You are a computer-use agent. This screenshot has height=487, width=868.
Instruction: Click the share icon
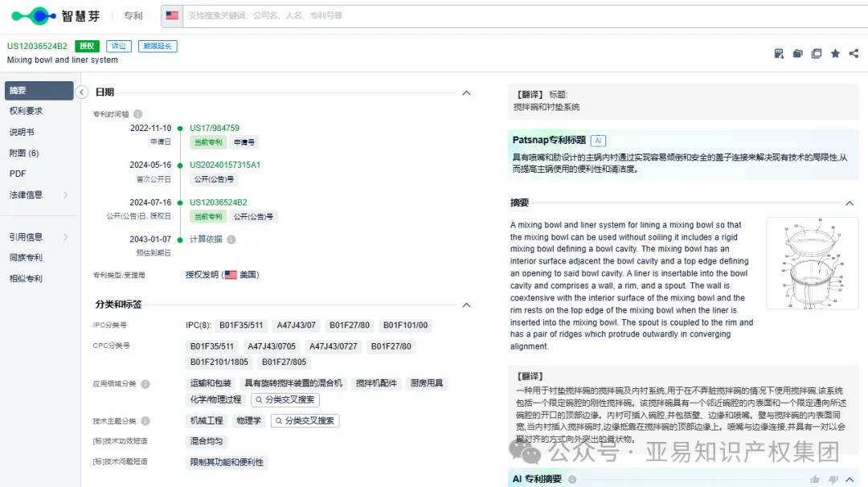854,53
